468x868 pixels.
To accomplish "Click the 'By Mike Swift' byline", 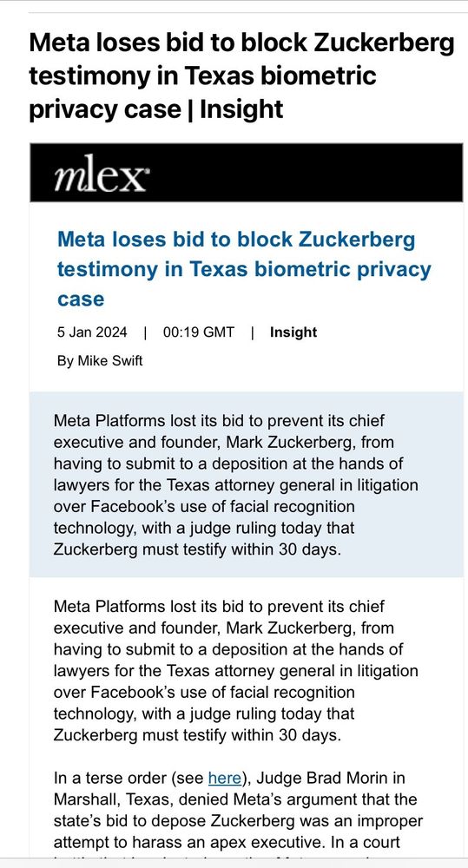I will click(x=100, y=361).
